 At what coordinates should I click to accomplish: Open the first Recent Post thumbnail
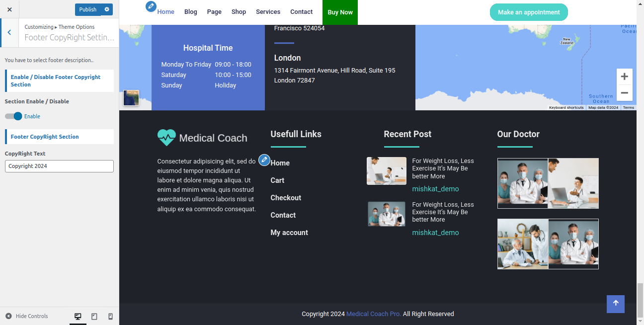click(x=386, y=171)
